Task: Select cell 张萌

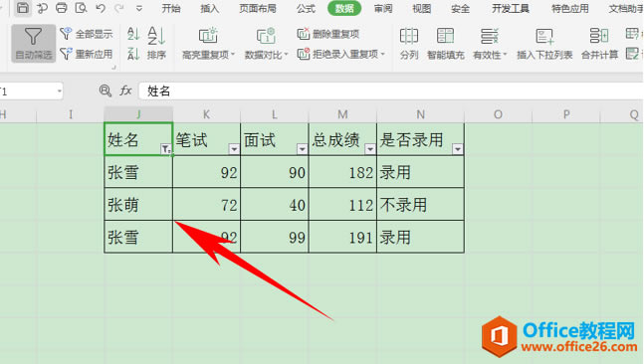Action: tap(138, 204)
